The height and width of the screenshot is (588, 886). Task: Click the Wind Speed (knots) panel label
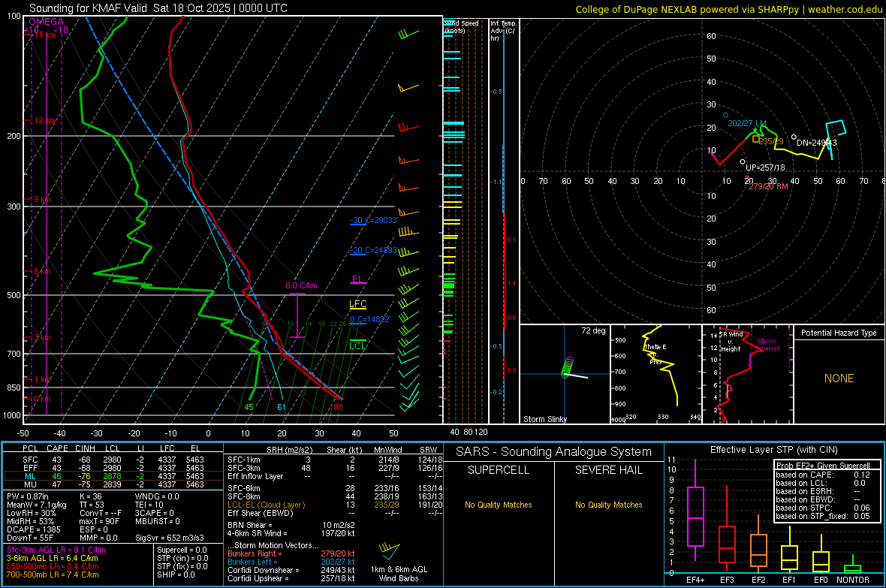point(461,26)
